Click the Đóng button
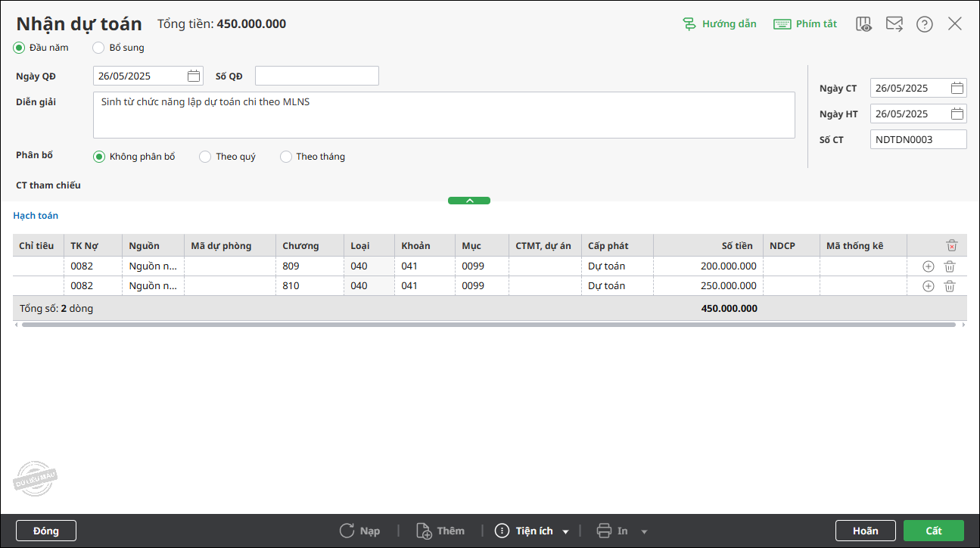Viewport: 980px width, 548px height. pyautogui.click(x=46, y=531)
